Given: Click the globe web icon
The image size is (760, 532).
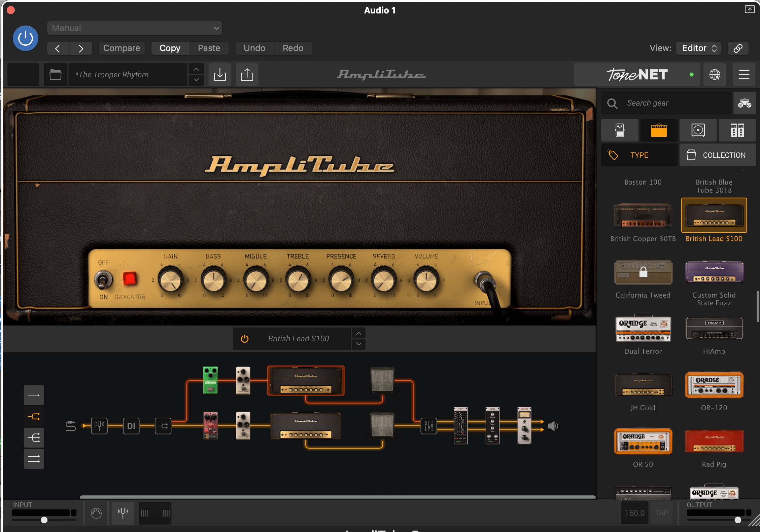Looking at the screenshot, I should coord(715,75).
